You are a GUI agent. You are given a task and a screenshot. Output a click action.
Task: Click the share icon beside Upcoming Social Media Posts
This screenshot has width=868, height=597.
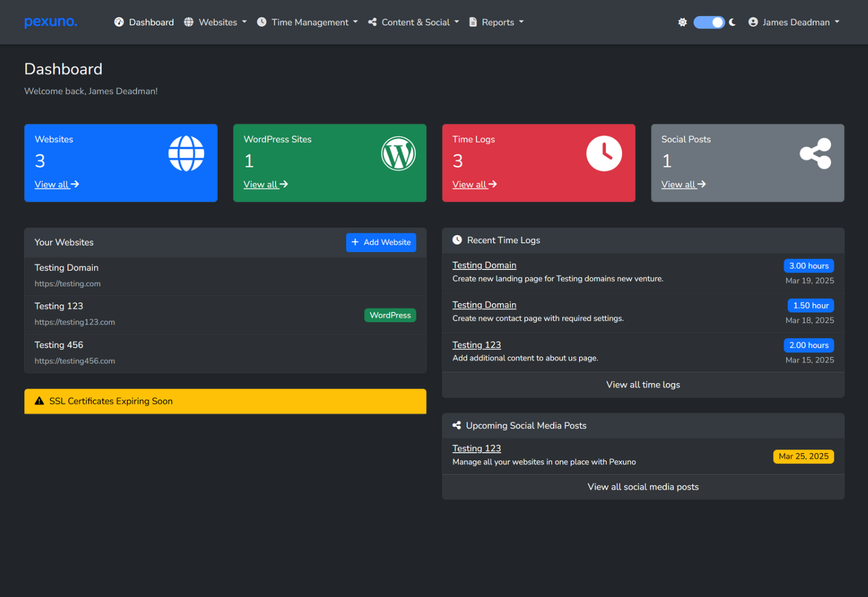coord(457,425)
